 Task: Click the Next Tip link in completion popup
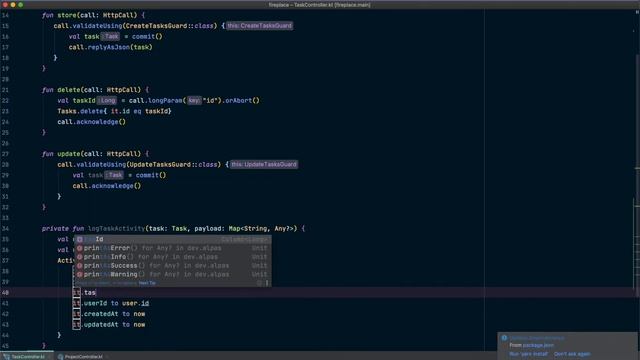[147, 283]
